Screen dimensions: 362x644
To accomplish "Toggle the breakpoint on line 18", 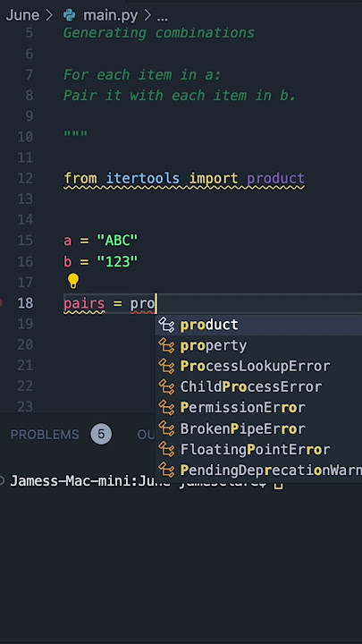I will [1, 303].
